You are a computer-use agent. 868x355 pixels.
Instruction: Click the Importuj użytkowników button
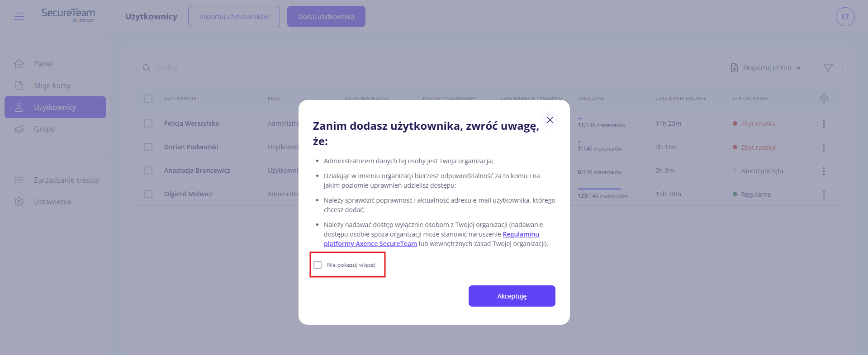pyautogui.click(x=234, y=17)
